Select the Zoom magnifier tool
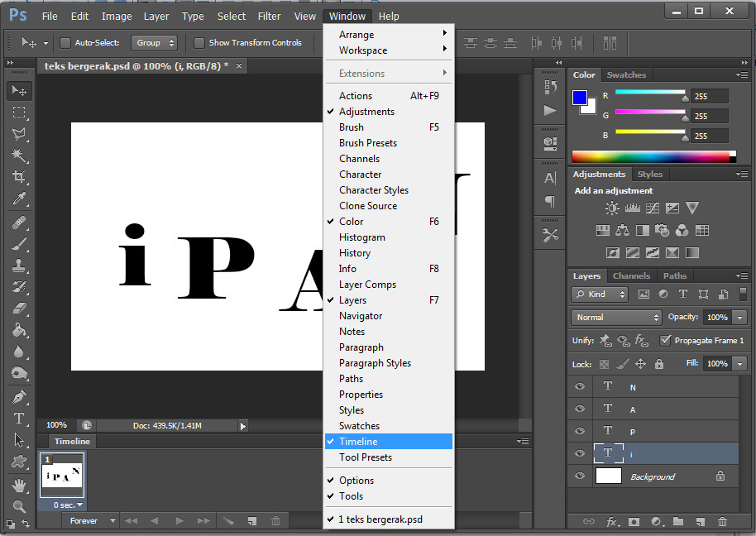Image resolution: width=756 pixels, height=536 pixels. pos(19,506)
